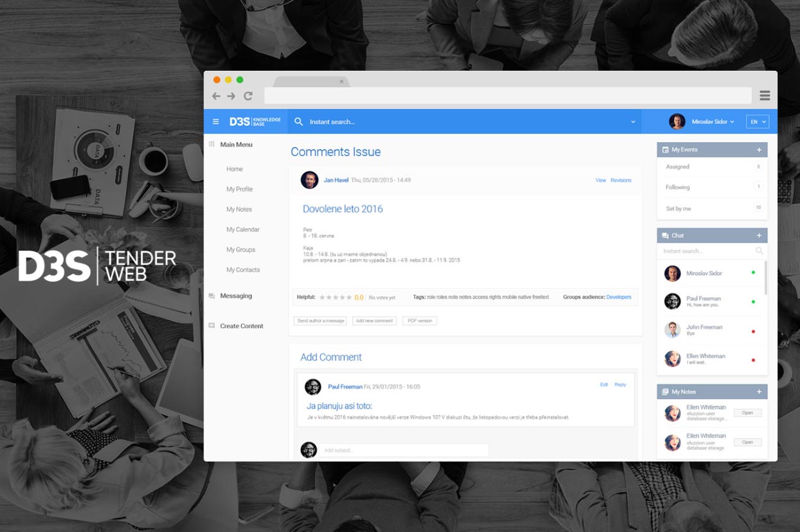This screenshot has height=532, width=800.
Task: Click the Revisions link
Action: pos(621,180)
